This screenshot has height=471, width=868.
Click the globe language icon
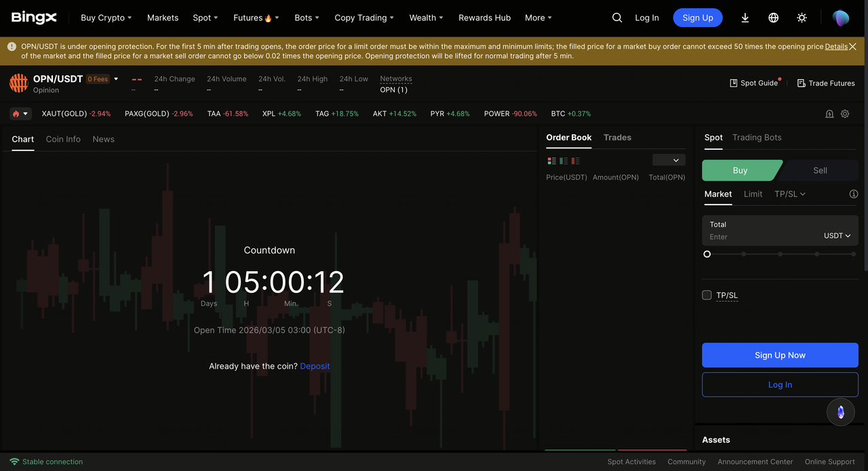tap(773, 18)
